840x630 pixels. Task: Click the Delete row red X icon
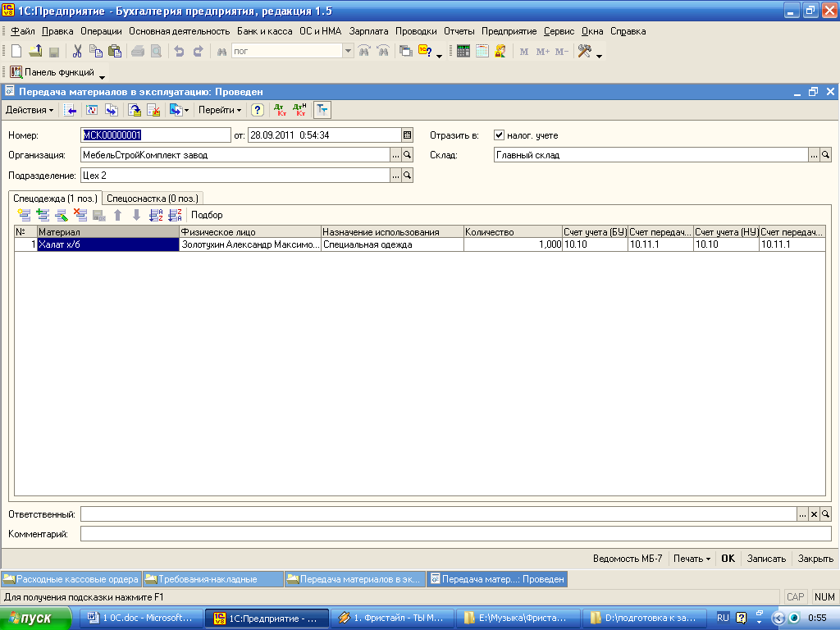[x=80, y=216]
